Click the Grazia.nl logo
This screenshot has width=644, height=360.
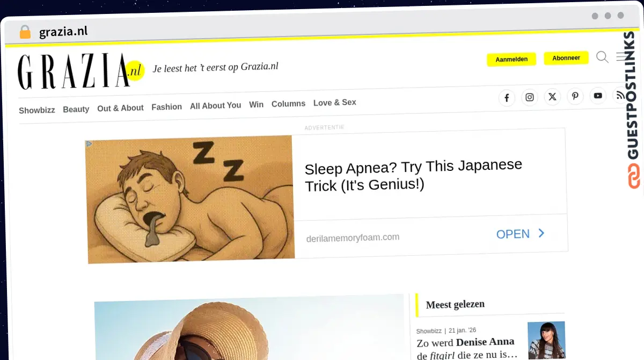[x=81, y=71]
